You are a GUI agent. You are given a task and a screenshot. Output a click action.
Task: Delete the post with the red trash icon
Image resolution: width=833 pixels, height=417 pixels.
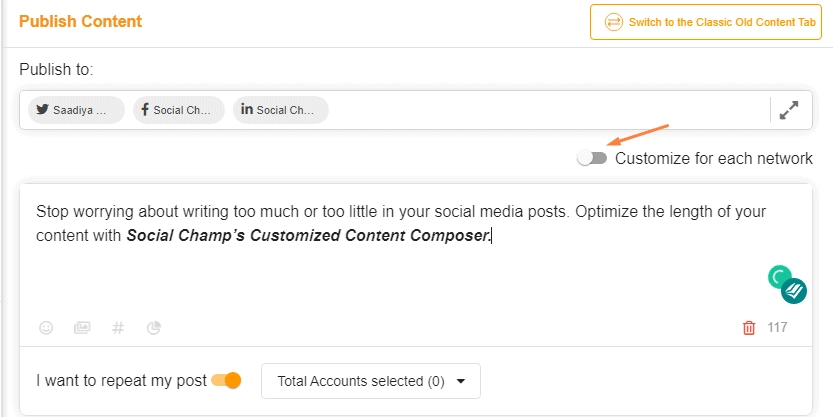(749, 327)
